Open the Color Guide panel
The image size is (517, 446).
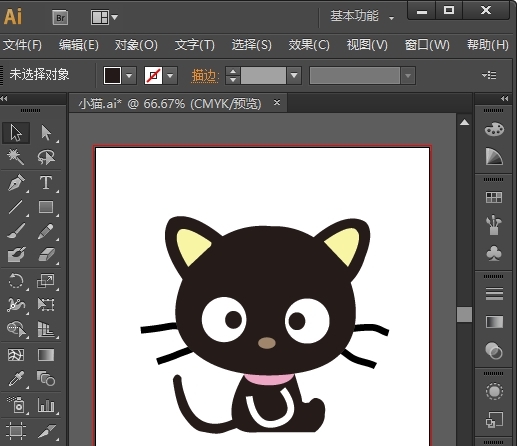[x=494, y=157]
